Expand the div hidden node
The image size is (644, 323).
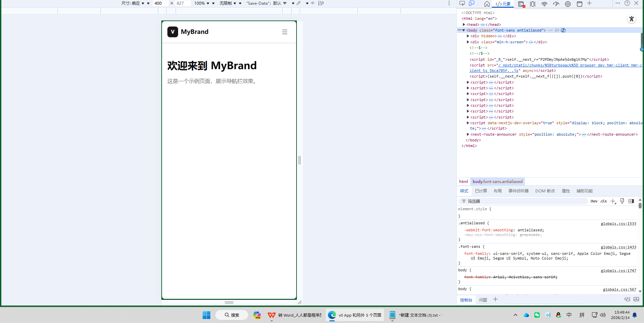tap(468, 36)
